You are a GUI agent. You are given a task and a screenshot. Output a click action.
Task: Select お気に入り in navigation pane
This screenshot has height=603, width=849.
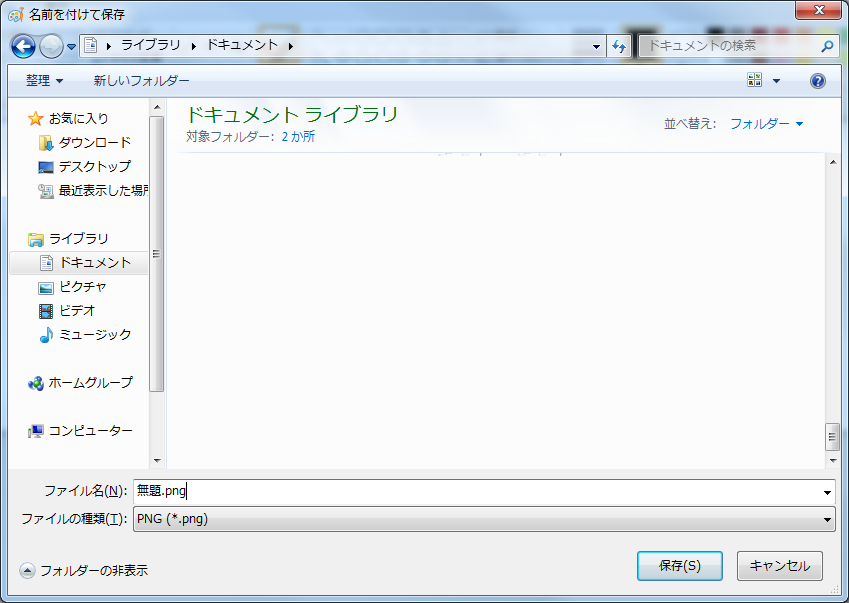coord(79,118)
